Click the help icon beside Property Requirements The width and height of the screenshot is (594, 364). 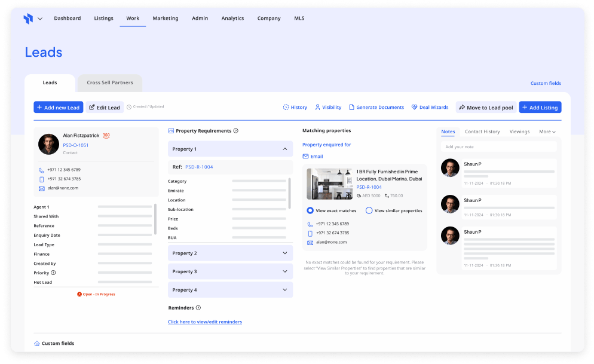[x=236, y=131]
